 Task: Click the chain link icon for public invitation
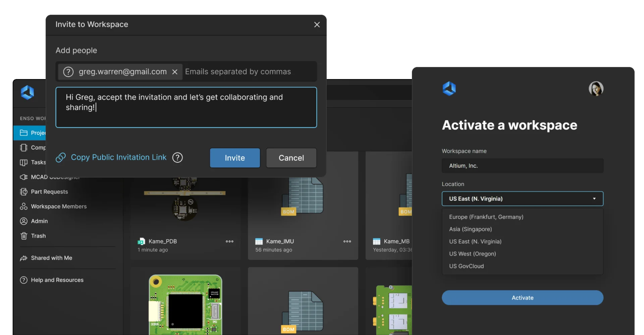pyautogui.click(x=61, y=157)
